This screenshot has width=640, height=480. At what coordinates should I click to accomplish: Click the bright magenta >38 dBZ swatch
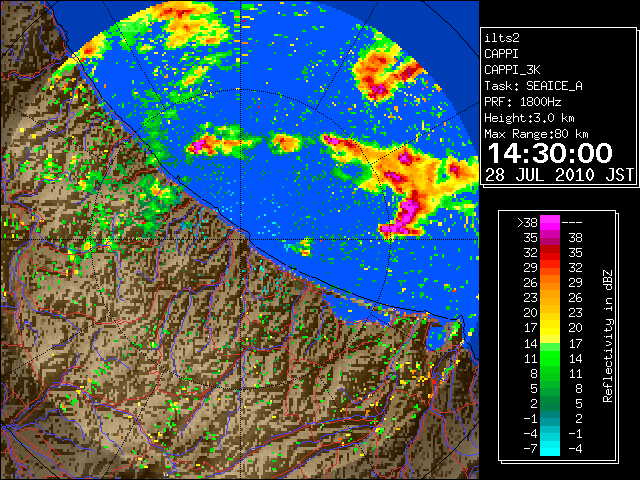click(x=550, y=223)
